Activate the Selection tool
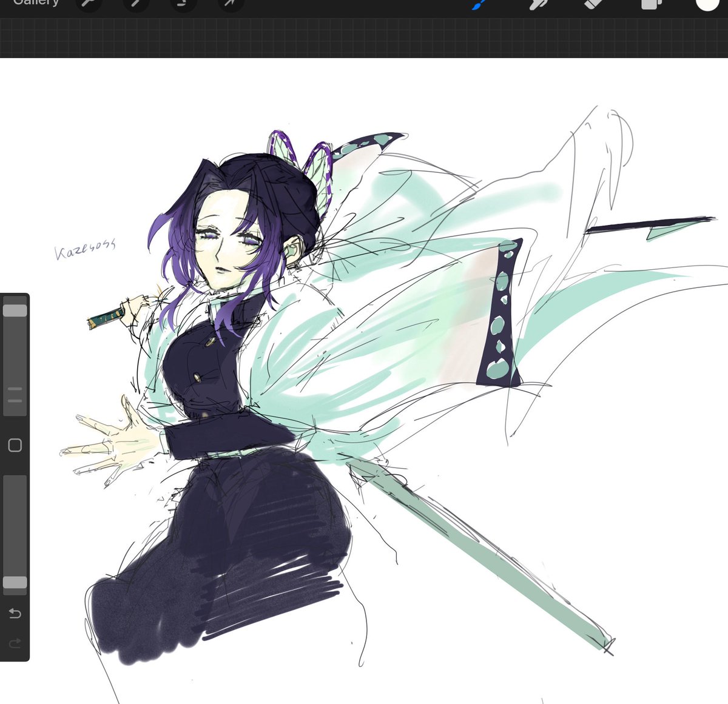 coord(182,3)
